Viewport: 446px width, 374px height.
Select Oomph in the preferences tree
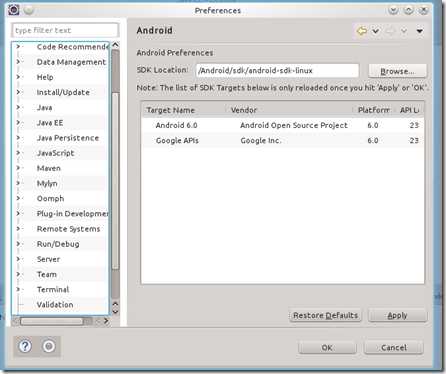point(50,198)
